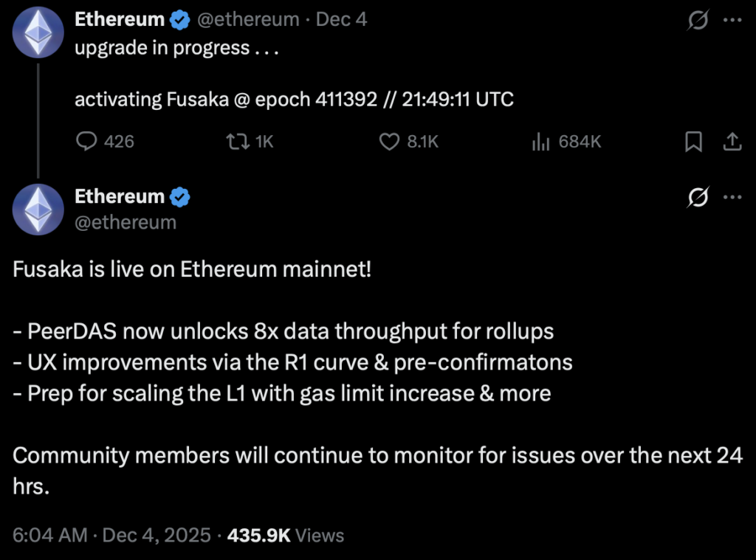Image resolution: width=756 pixels, height=560 pixels.
Task: Click the Dec 4 timestamp link
Action: (340, 19)
